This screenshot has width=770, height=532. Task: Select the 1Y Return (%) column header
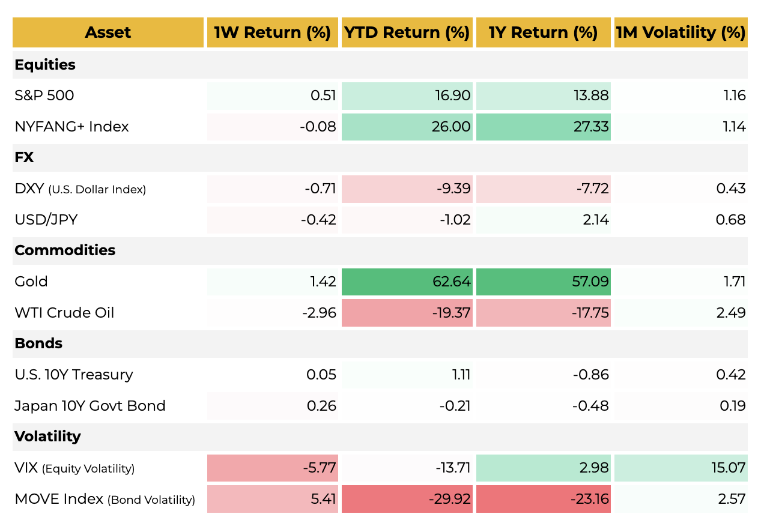click(543, 32)
